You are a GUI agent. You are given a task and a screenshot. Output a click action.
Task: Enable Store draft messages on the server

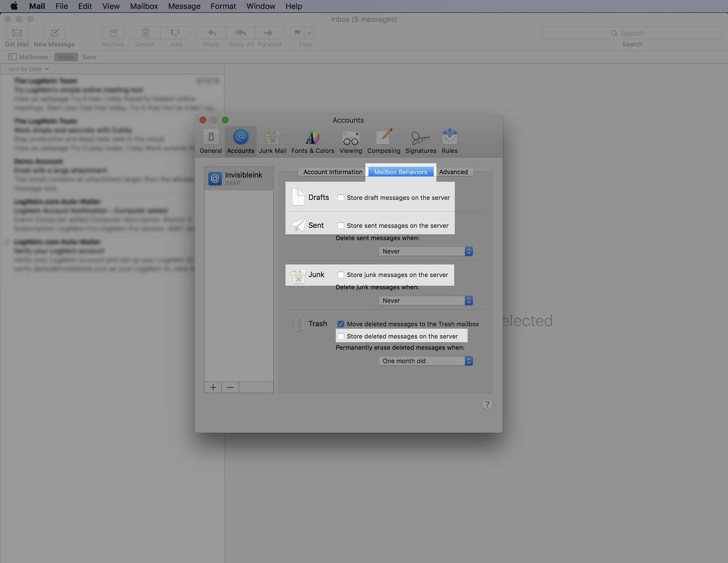coord(341,198)
